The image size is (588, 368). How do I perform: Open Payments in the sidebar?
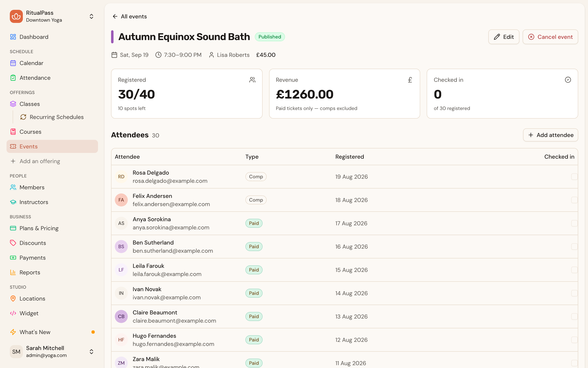tap(52, 258)
